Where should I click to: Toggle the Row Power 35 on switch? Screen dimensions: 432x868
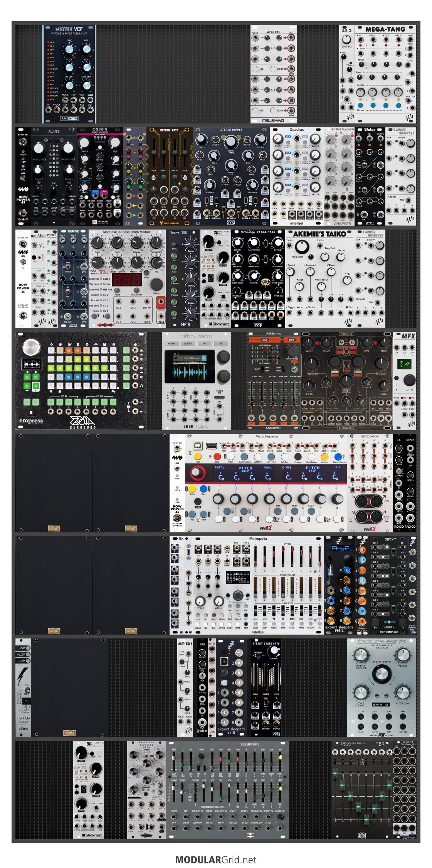click(x=177, y=469)
